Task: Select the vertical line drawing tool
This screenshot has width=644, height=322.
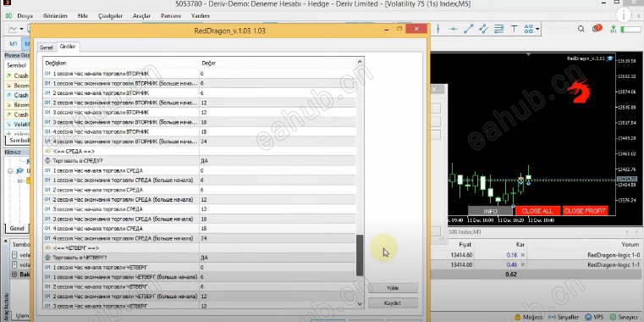Action: 438,29
